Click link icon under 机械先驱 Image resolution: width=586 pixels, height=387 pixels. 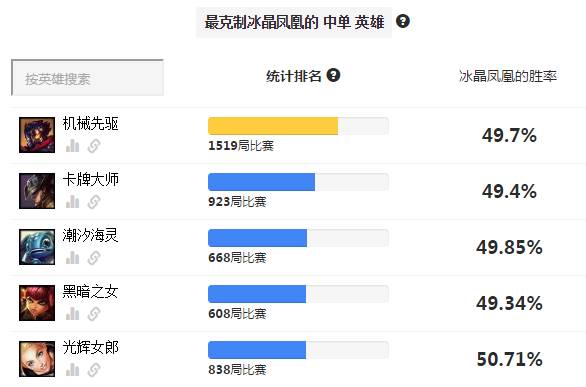[94, 146]
